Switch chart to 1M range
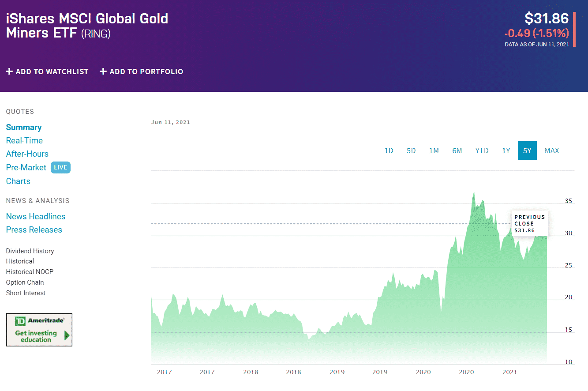 pos(434,151)
